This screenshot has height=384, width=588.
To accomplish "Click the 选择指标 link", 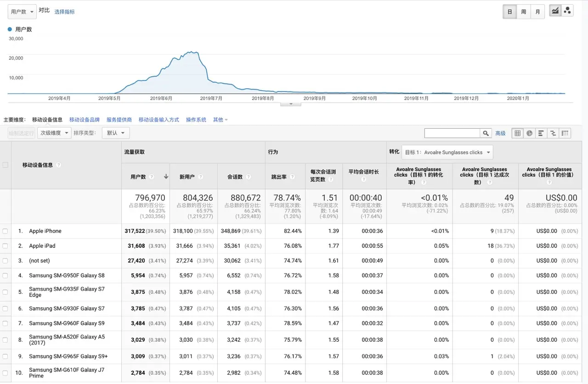I will click(x=65, y=12).
